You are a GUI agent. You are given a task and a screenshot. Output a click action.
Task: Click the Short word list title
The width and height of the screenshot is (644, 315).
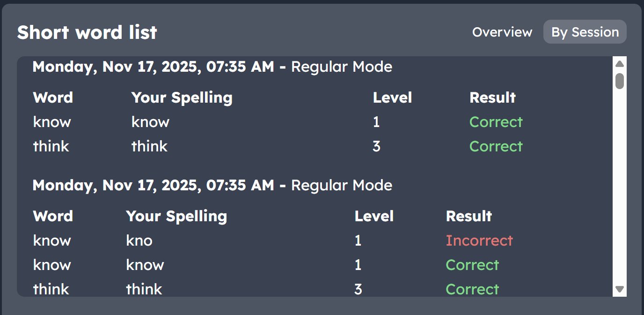87,32
